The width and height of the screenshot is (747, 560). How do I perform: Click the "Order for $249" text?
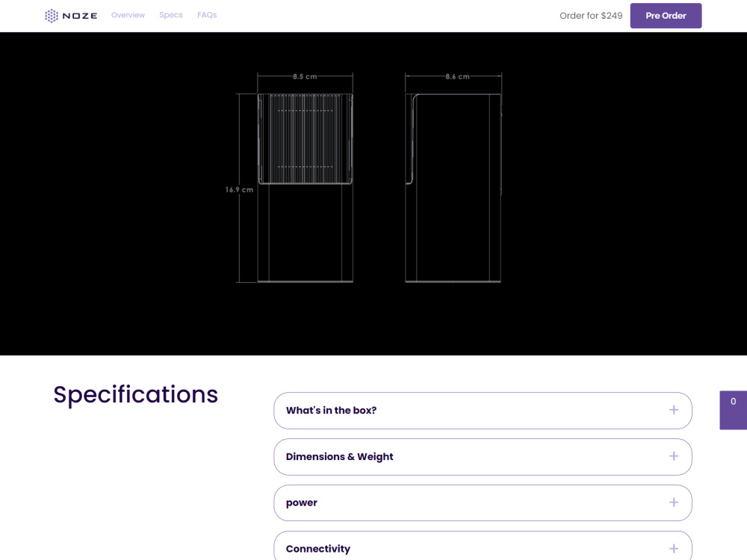tap(591, 16)
